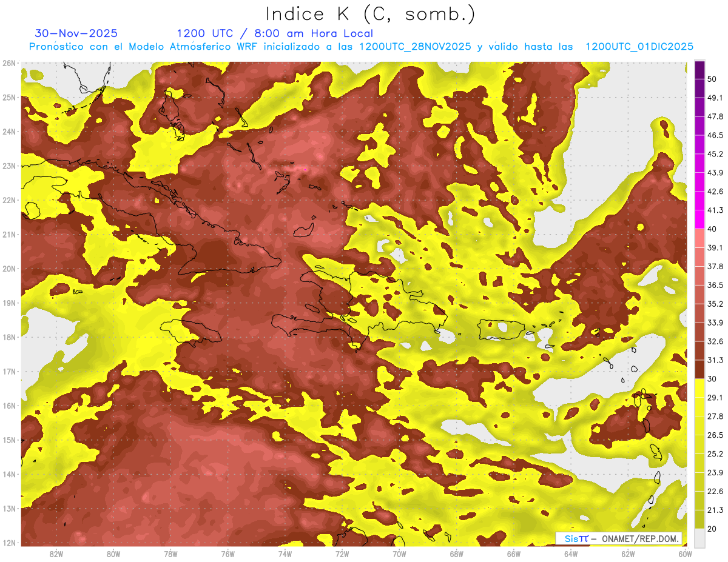Click the latitude label '23N'
This screenshot has height=562, width=728.
pos(8,166)
